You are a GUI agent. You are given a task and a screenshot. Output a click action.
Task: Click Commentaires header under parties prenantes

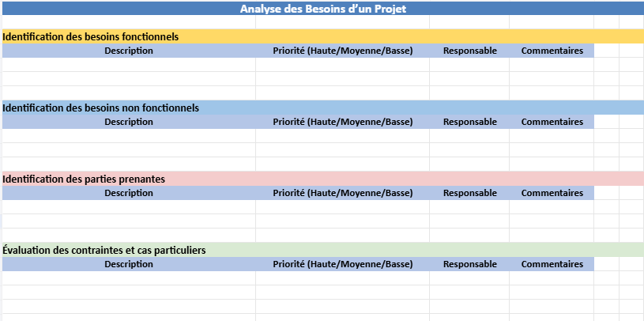[x=552, y=193]
